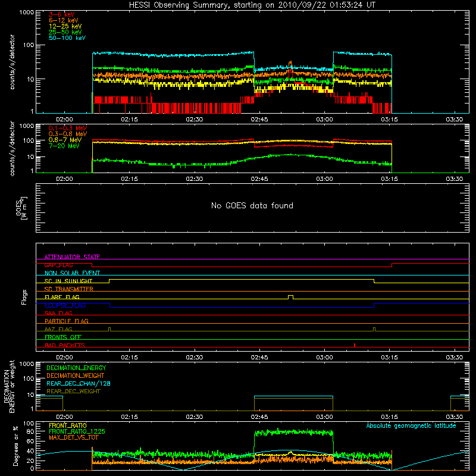This screenshot has height=476, width=476.
Task: Click the DECIMATION_ENERGY legend entry
Action: (x=76, y=368)
